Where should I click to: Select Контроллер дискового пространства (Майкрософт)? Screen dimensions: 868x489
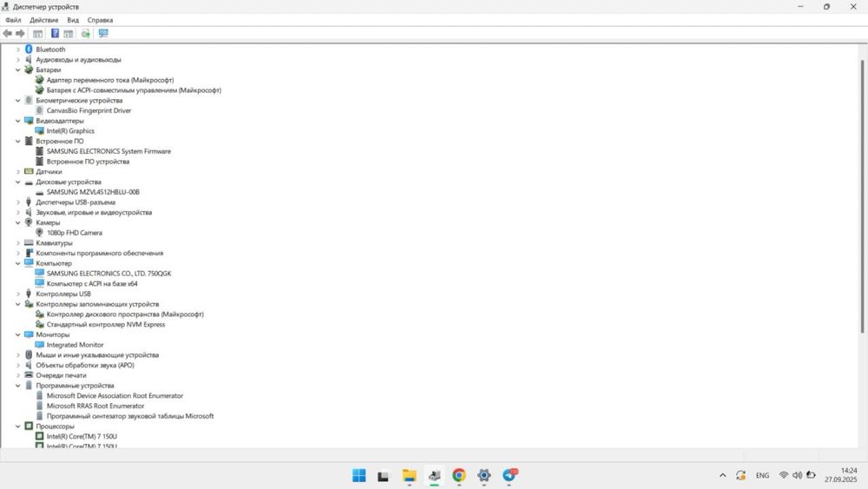pos(125,314)
